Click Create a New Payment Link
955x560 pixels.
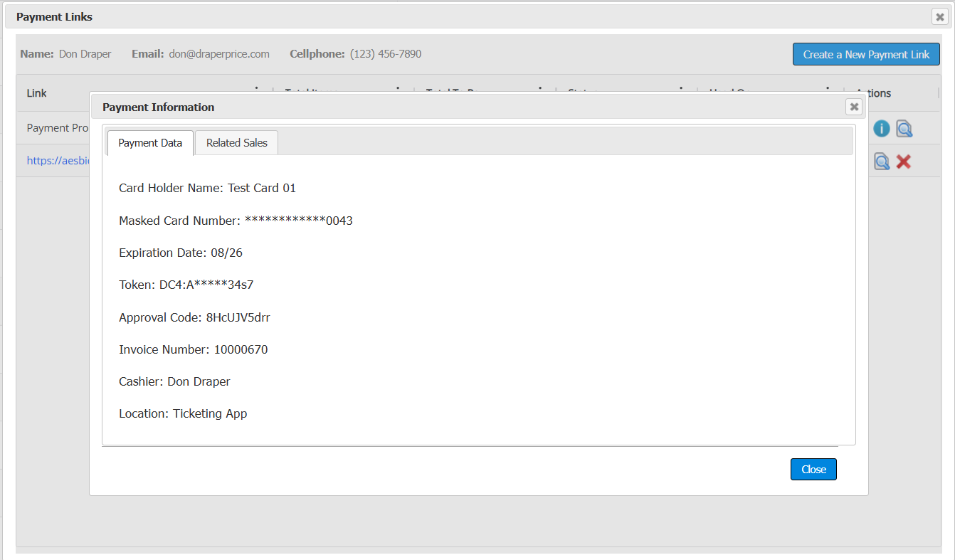(x=866, y=54)
